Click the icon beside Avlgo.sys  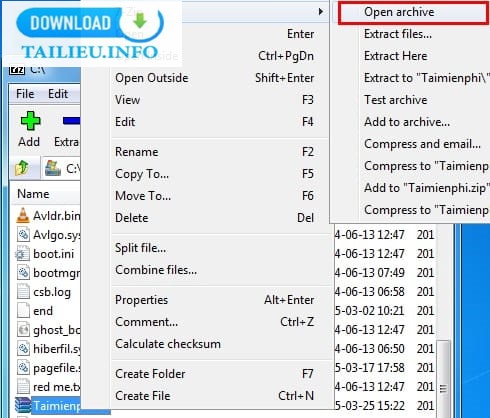coord(23,234)
